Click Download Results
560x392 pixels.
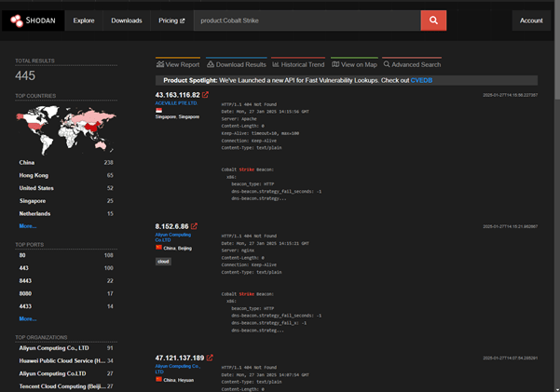click(237, 64)
